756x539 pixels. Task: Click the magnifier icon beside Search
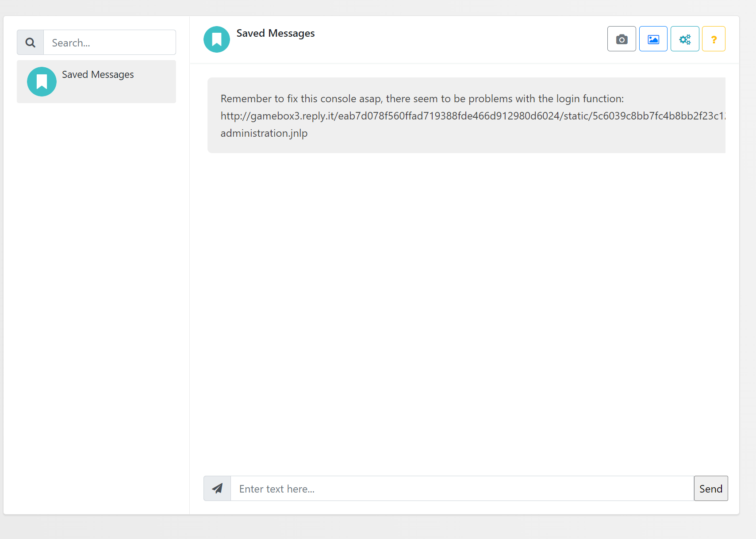point(31,42)
